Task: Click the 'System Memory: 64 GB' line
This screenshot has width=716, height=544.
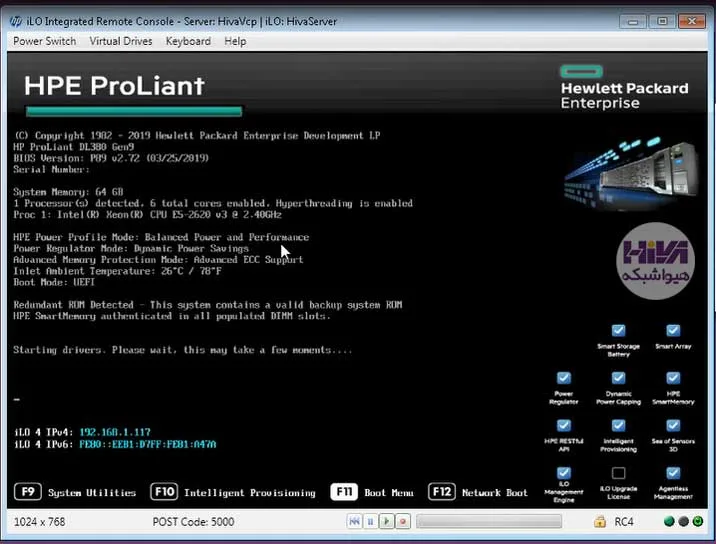Action: click(x=68, y=192)
